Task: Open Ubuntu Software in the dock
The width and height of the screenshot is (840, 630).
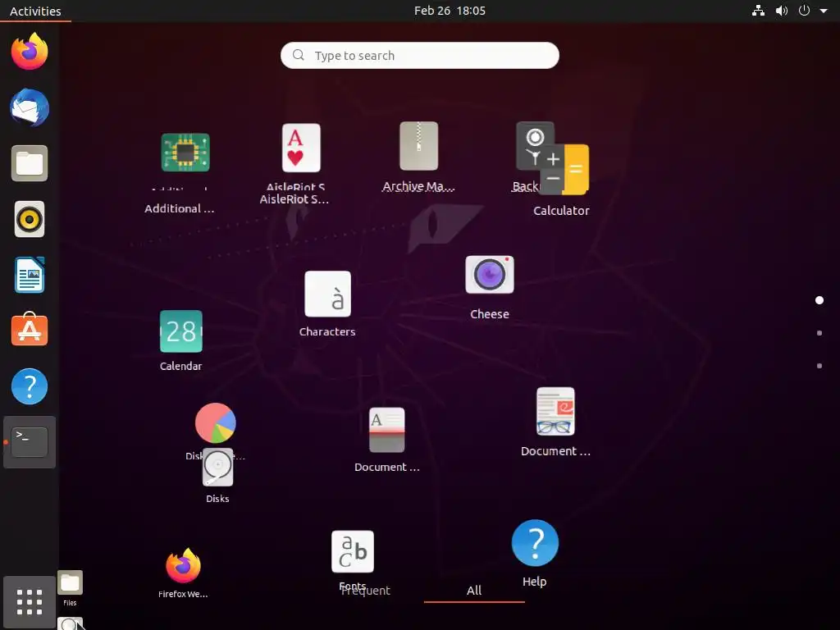Action: click(x=30, y=330)
